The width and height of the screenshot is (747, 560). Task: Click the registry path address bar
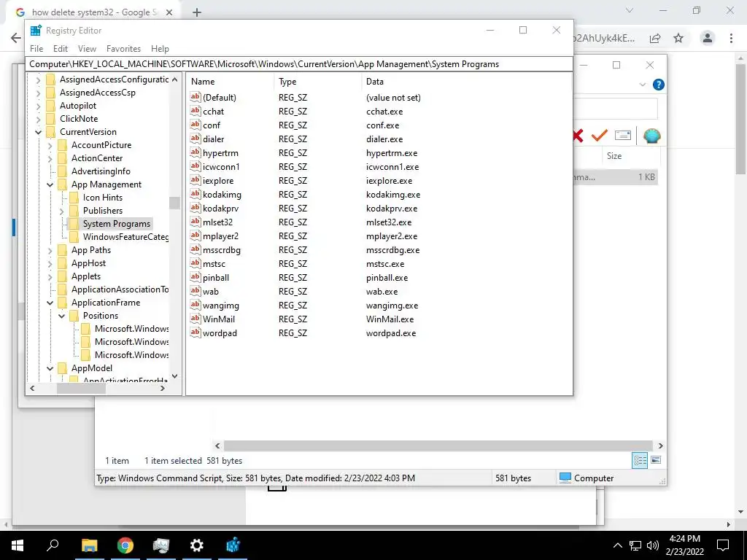299,64
